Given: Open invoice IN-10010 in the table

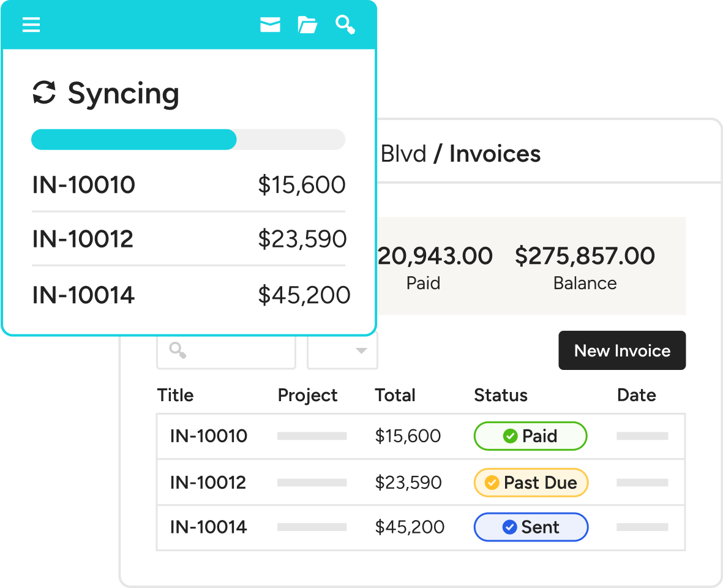Looking at the screenshot, I should [x=209, y=436].
